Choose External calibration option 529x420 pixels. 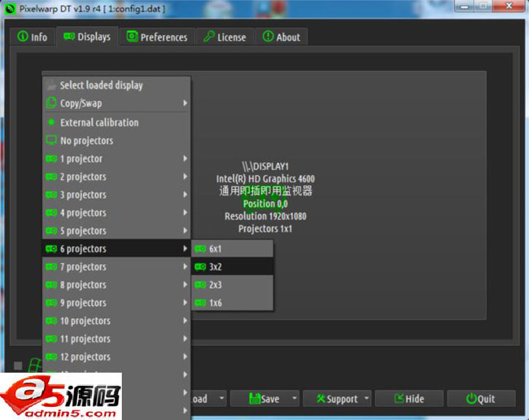point(116,122)
